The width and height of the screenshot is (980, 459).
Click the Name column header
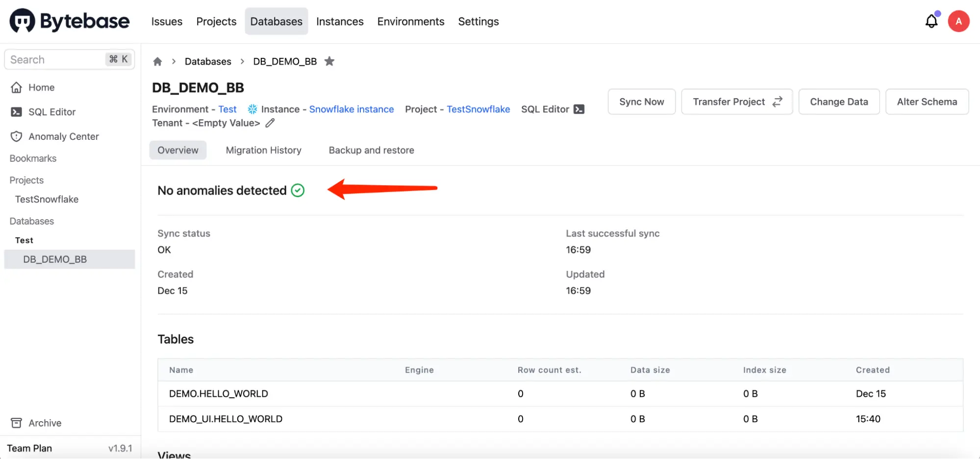click(181, 370)
